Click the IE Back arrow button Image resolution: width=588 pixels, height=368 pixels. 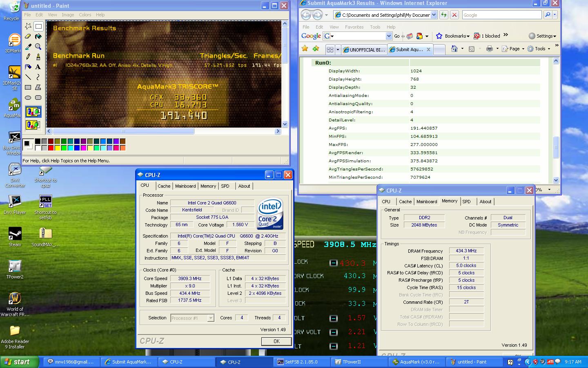pyautogui.click(x=306, y=15)
